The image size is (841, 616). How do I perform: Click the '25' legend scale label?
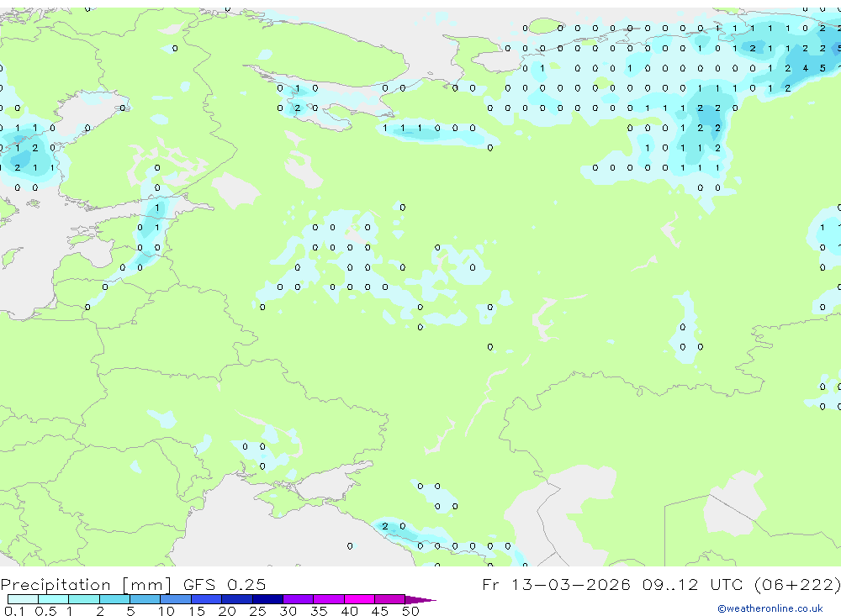[x=258, y=611]
